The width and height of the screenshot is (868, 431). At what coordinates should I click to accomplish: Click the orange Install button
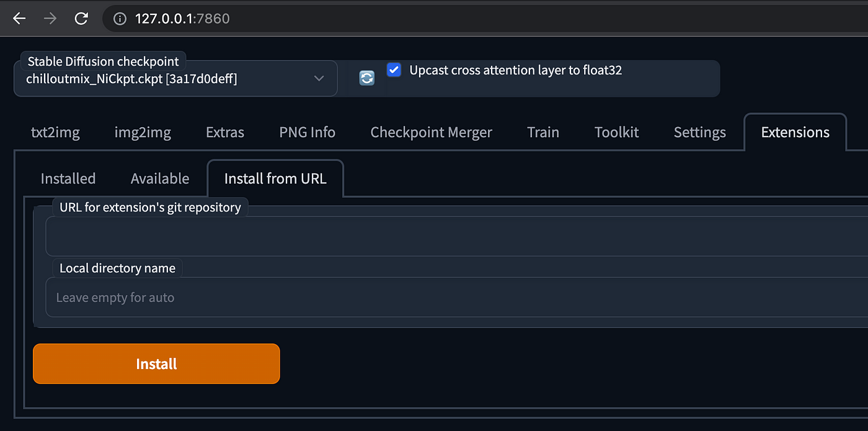pos(156,364)
